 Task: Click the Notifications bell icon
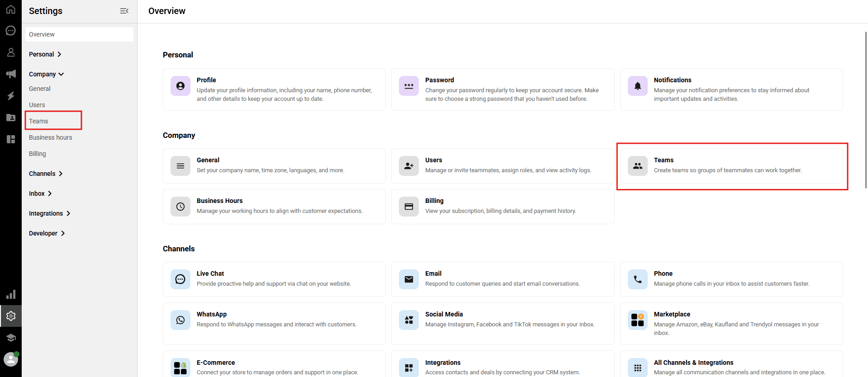point(638,86)
